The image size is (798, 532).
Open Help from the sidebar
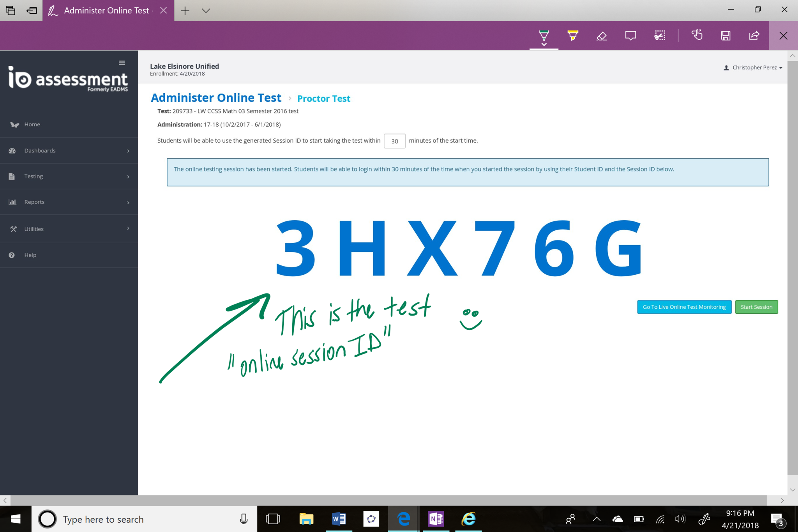pos(30,255)
